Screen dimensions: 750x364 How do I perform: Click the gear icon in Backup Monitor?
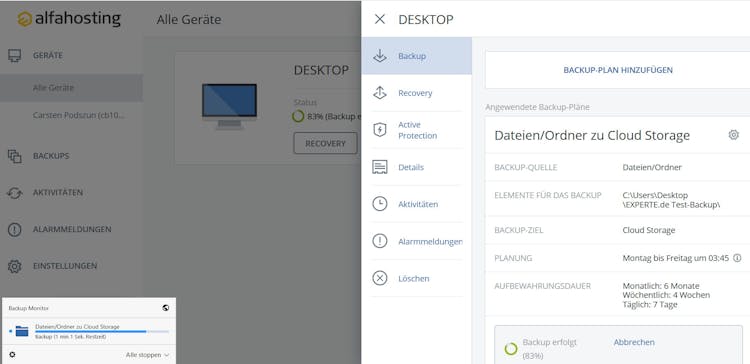click(x=12, y=355)
